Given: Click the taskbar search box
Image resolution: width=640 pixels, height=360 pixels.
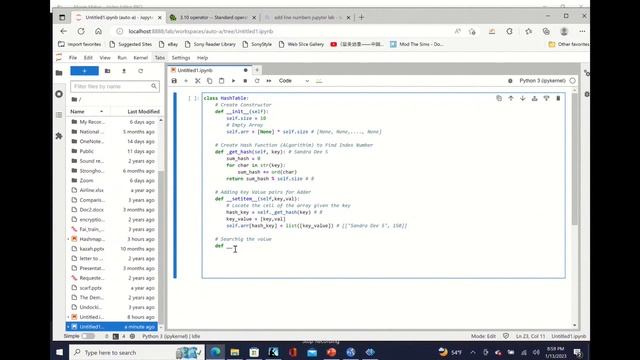Looking at the screenshot, I should (137, 352).
